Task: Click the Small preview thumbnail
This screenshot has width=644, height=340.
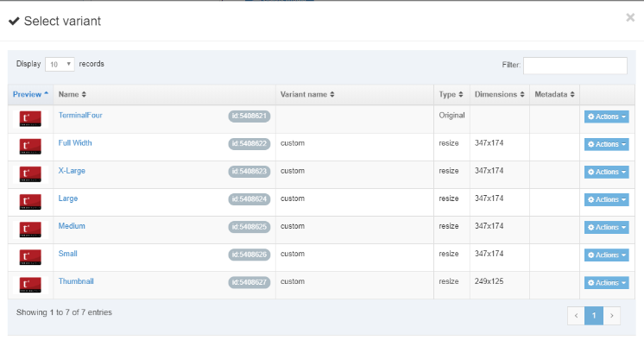Action: click(x=30, y=257)
